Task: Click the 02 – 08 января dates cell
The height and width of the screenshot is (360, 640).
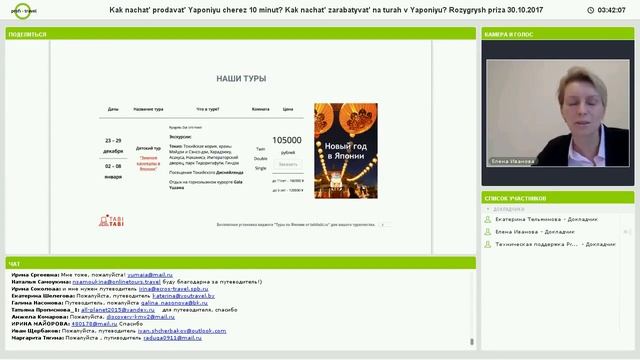Action: tap(113, 171)
